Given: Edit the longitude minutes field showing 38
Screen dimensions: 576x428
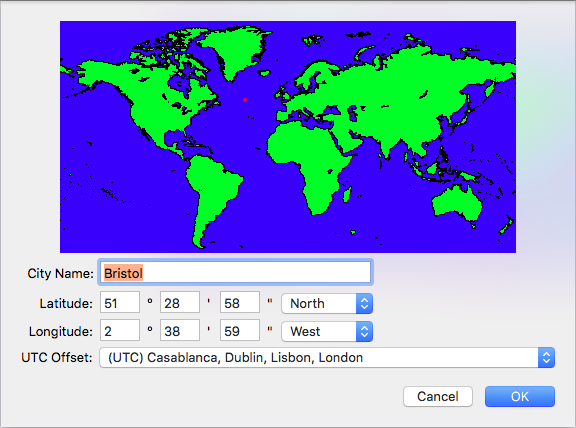Looking at the screenshot, I should pyautogui.click(x=180, y=330).
